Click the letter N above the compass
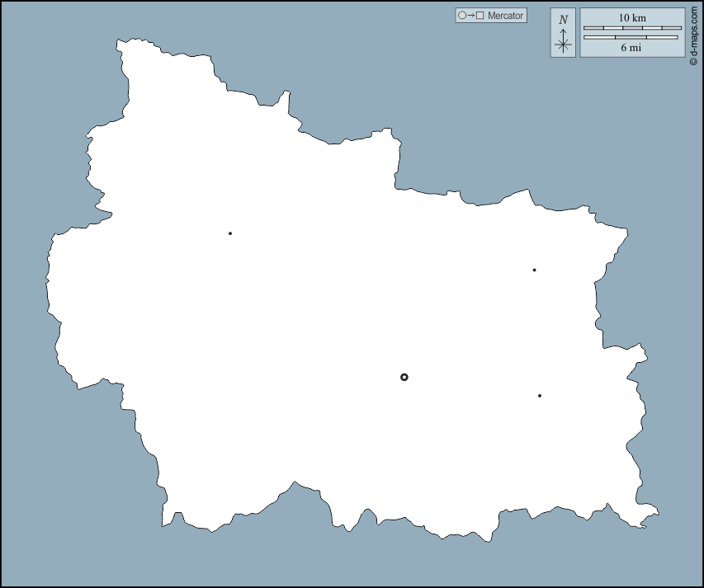 pyautogui.click(x=563, y=20)
